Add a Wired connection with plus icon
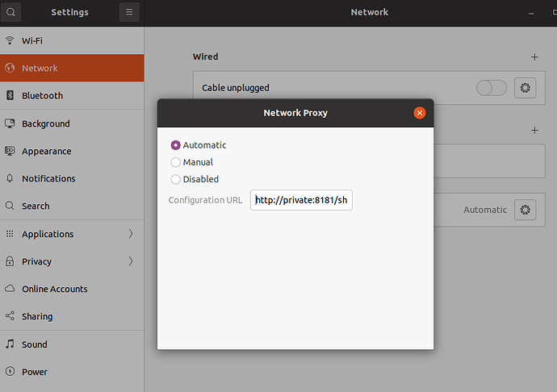 point(534,56)
